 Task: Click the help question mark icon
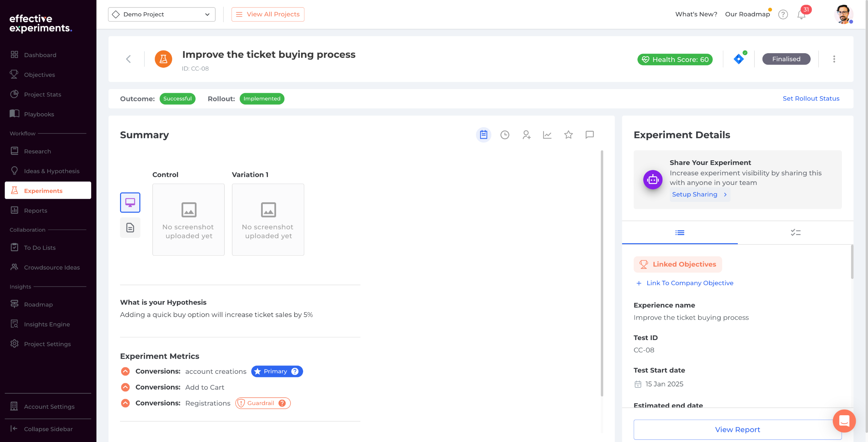(783, 15)
